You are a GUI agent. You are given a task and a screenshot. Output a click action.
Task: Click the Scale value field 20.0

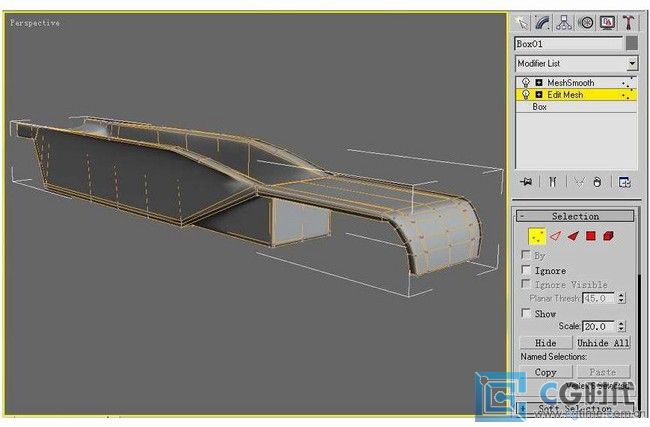click(599, 326)
